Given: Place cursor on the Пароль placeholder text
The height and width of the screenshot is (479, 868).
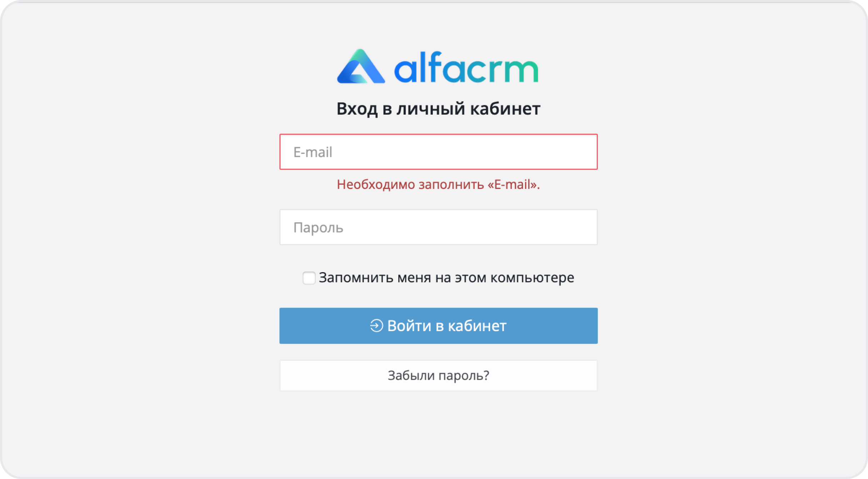Looking at the screenshot, I should [x=318, y=228].
